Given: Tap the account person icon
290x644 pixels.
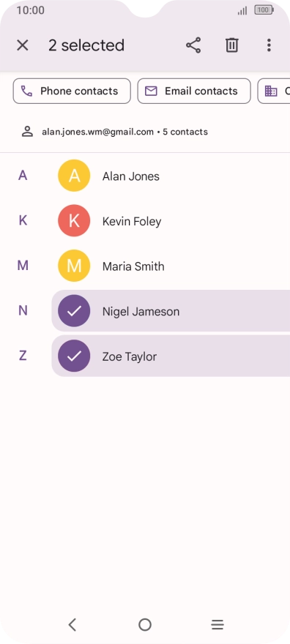Looking at the screenshot, I should 28,132.
